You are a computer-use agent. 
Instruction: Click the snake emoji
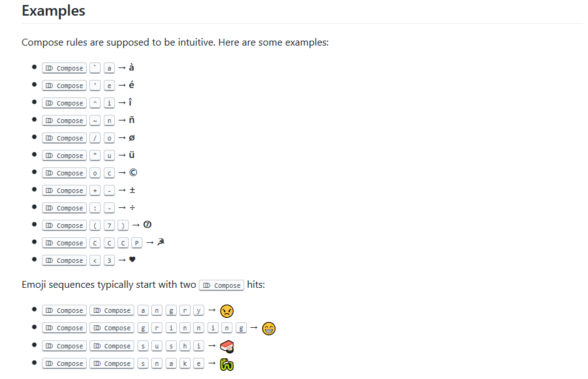click(x=226, y=365)
